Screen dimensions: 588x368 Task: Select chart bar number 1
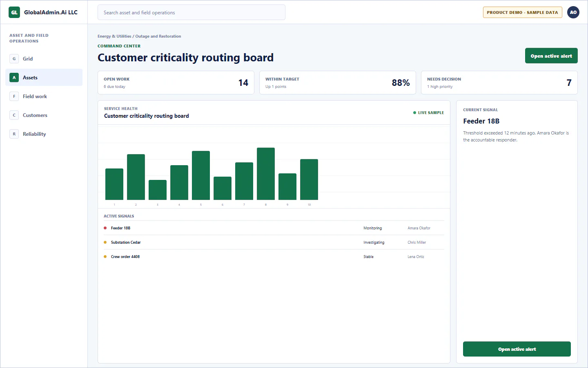114,184
